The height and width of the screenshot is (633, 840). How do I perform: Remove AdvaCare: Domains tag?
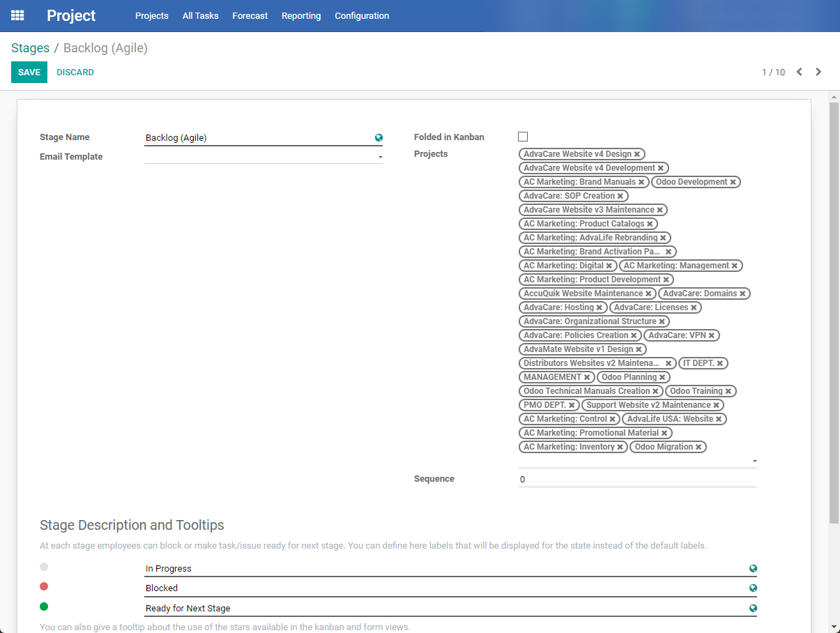pos(742,293)
